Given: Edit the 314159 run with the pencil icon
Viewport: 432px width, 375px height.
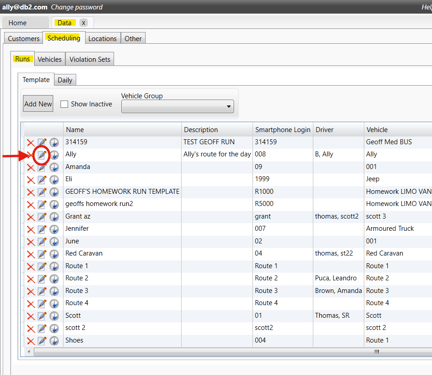Looking at the screenshot, I should [x=42, y=143].
